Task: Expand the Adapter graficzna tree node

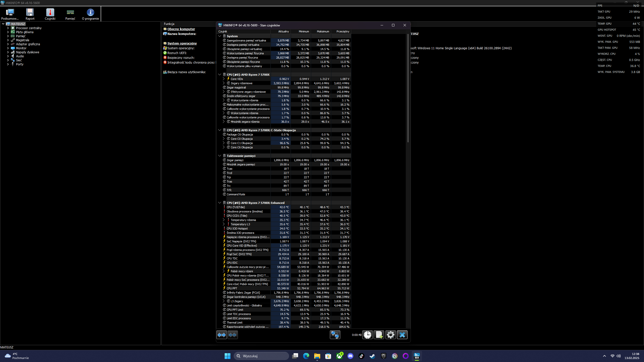Action: pyautogui.click(x=8, y=44)
